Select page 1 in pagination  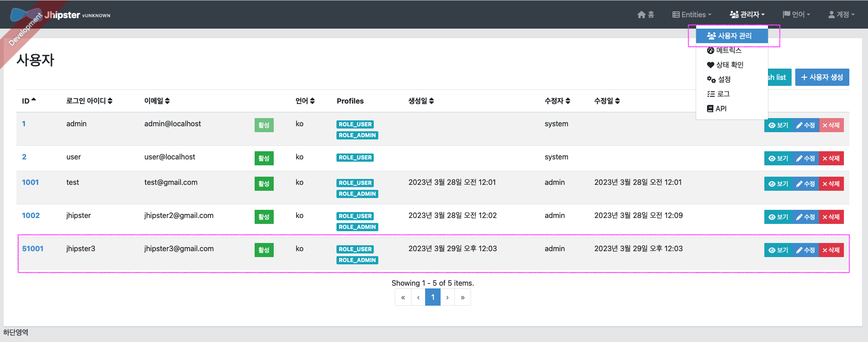433,297
